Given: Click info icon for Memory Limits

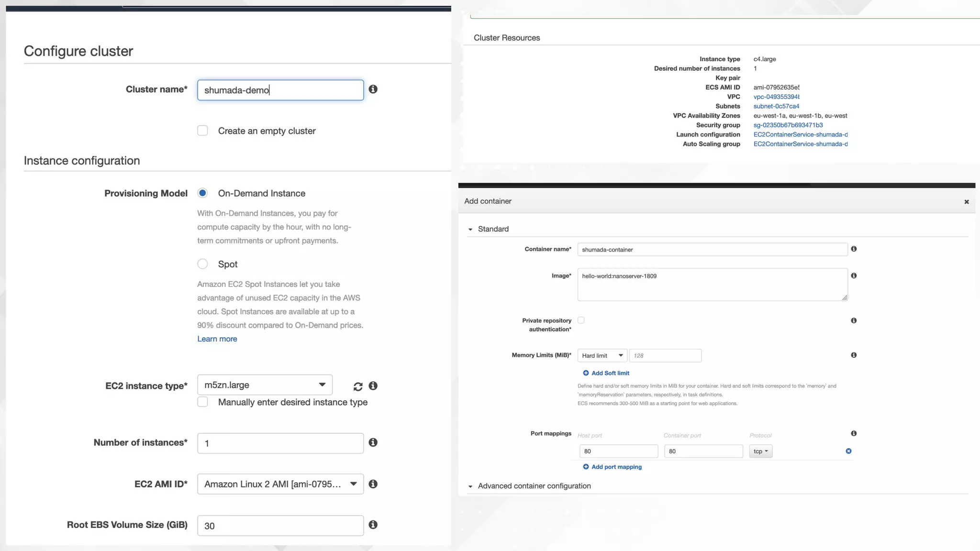Looking at the screenshot, I should (x=854, y=355).
